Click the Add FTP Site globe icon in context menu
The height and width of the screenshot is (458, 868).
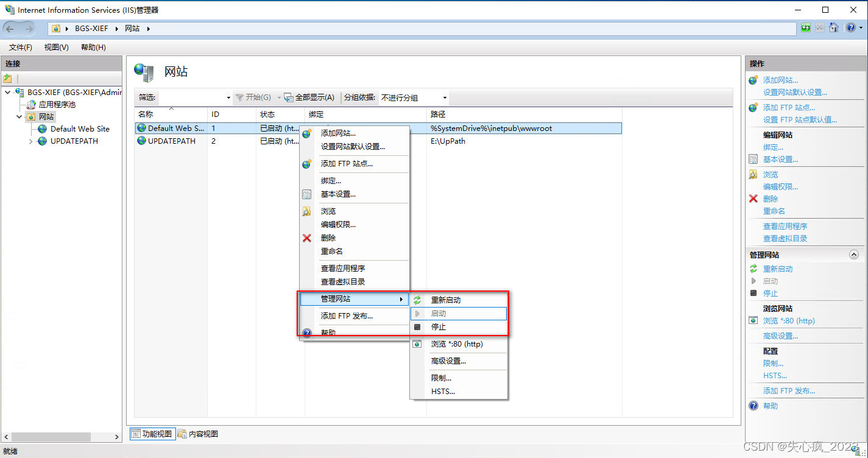coord(307,164)
